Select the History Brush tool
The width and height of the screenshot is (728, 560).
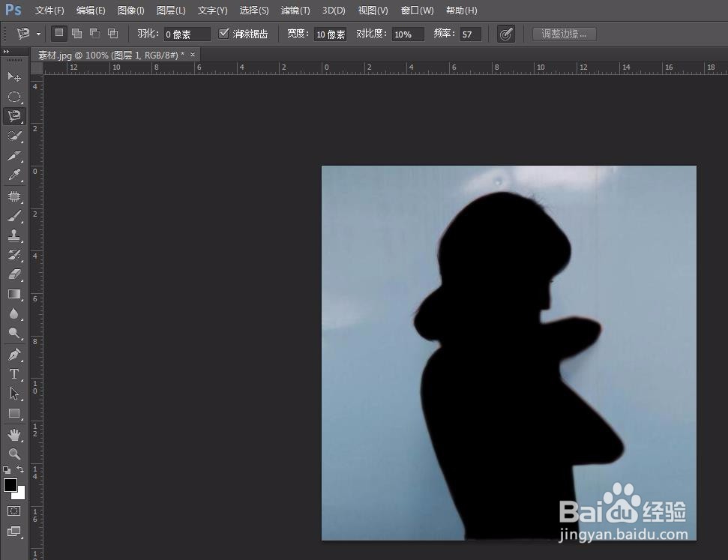(x=14, y=254)
